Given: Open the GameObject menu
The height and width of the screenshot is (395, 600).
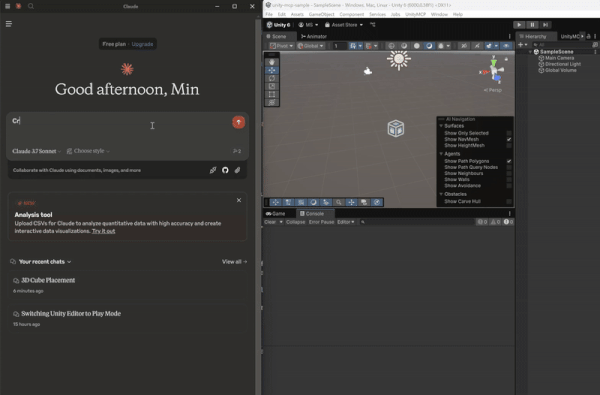Looking at the screenshot, I should click(x=321, y=14).
